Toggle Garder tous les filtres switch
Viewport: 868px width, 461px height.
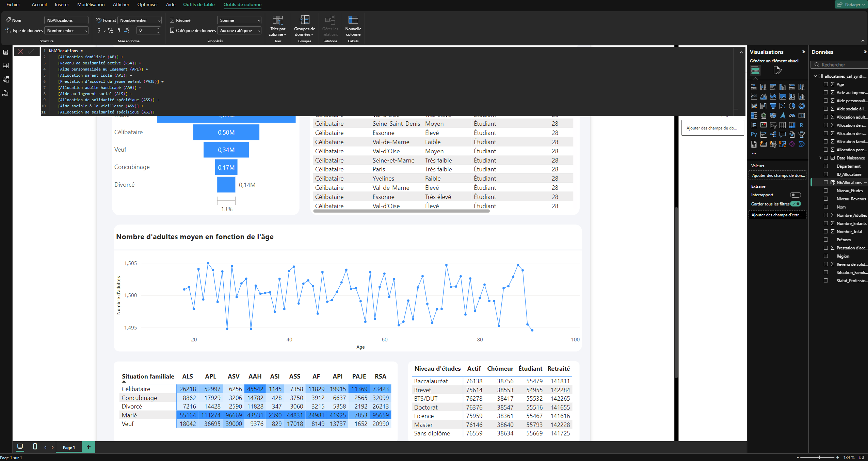[795, 204]
